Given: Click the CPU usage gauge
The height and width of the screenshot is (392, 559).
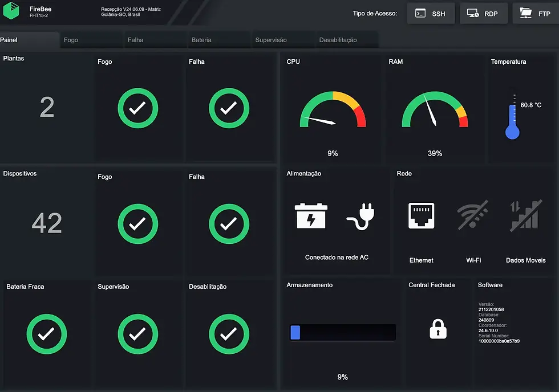Looking at the screenshot, I should pyautogui.click(x=333, y=109).
